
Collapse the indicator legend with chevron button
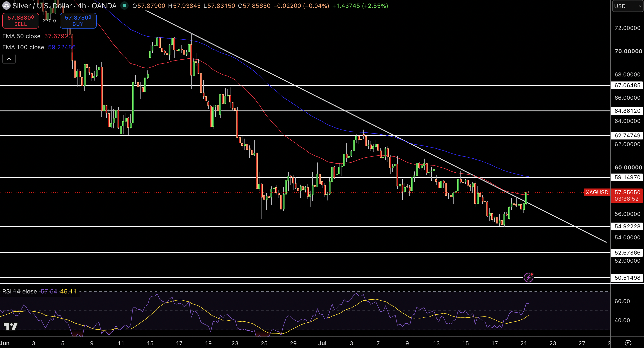[x=9, y=59]
